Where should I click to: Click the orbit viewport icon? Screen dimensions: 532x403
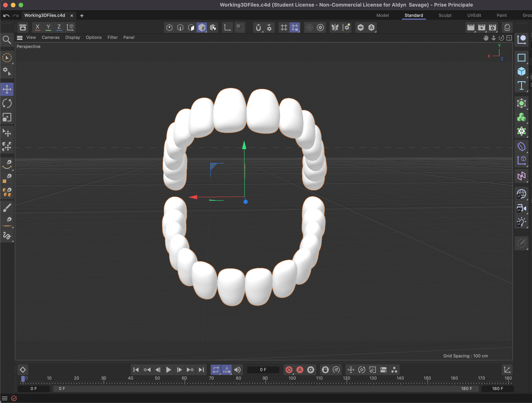tap(501, 38)
